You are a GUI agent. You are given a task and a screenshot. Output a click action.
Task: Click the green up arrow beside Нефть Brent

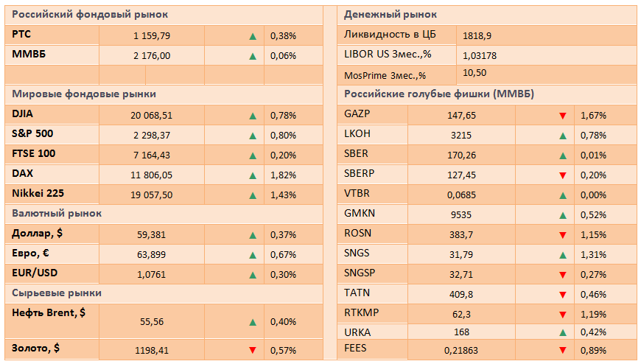[253, 322]
